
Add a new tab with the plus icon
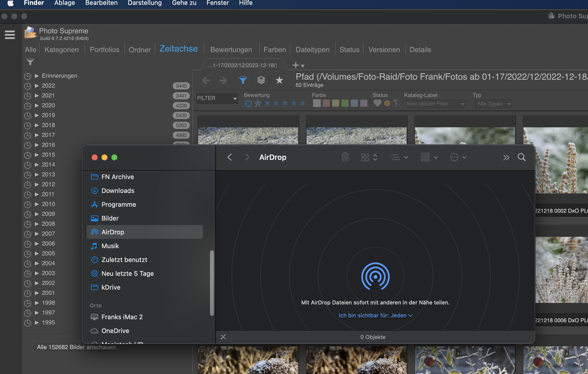295,65
